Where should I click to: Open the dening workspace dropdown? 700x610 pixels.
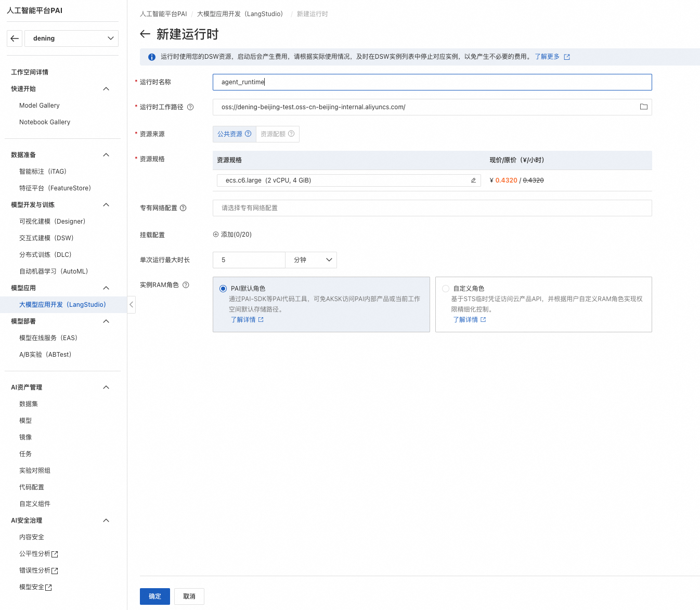[x=72, y=38]
